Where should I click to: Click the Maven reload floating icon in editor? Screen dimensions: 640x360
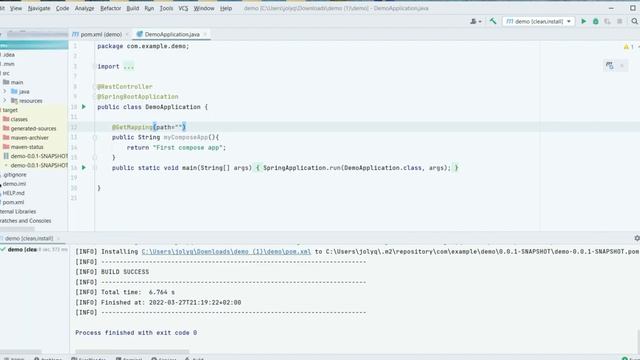coord(609,65)
